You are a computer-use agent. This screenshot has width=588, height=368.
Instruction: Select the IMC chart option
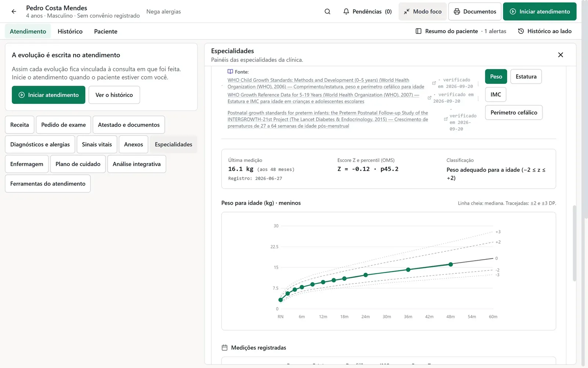[495, 95]
